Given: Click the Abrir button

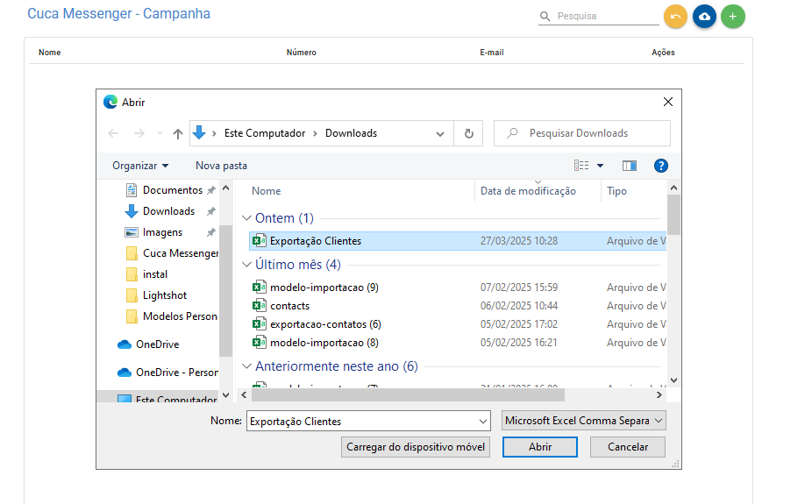Looking at the screenshot, I should pos(540,447).
